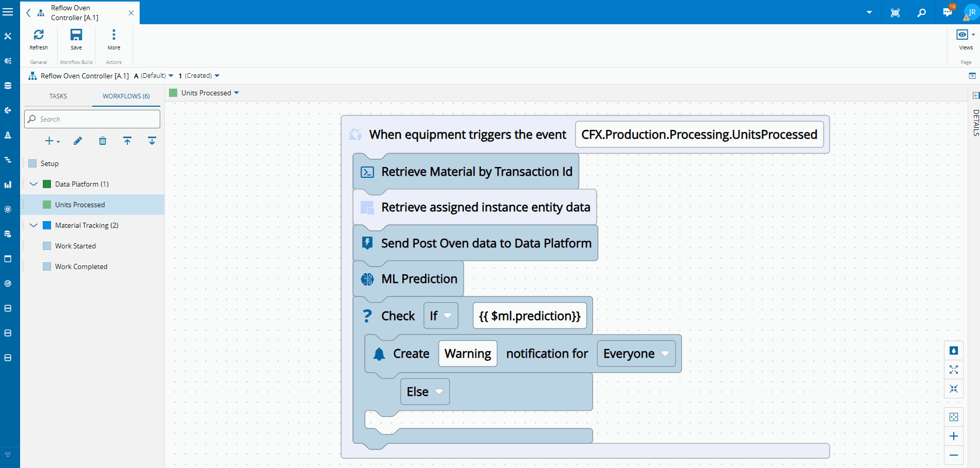Viewport: 980px width, 468px height.
Task: Delete workflow using trash icon
Action: (x=103, y=141)
